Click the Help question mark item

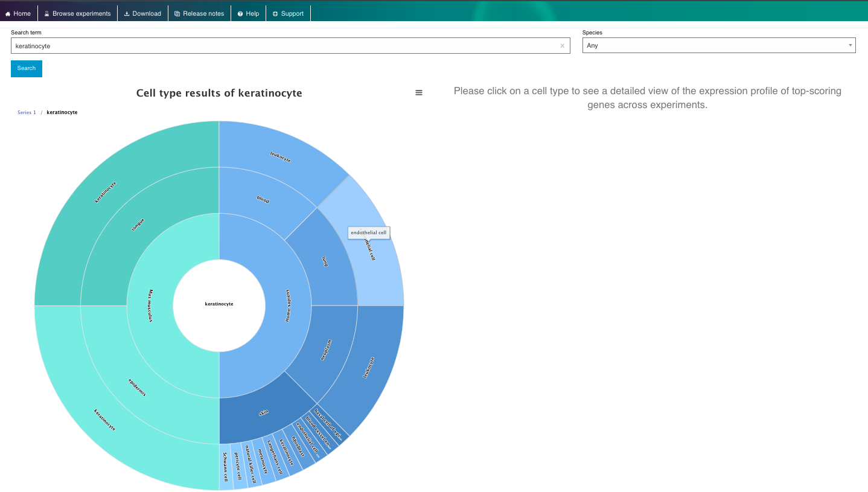click(x=248, y=13)
